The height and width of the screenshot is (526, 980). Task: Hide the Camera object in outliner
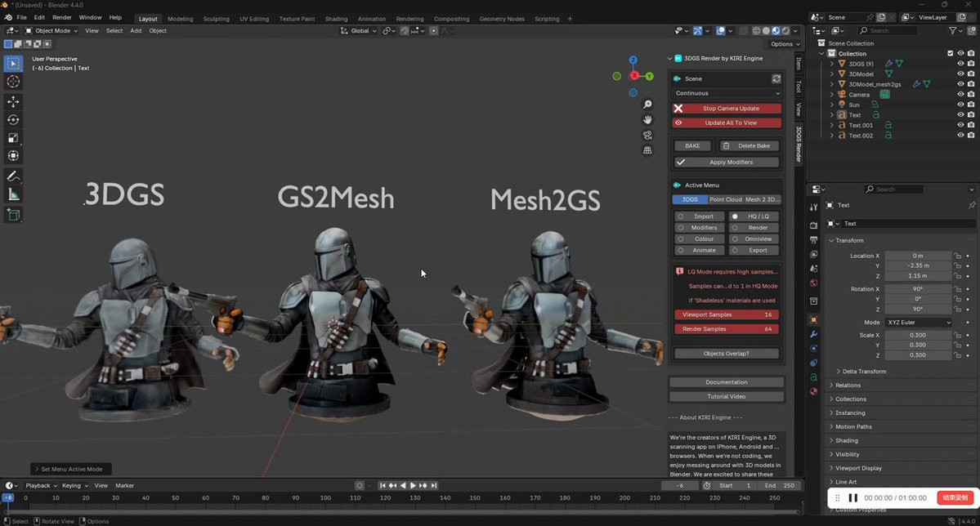960,94
